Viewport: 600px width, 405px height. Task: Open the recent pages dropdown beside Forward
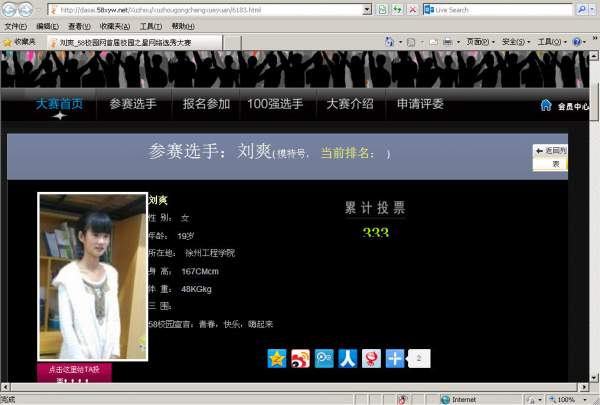tap(38, 10)
